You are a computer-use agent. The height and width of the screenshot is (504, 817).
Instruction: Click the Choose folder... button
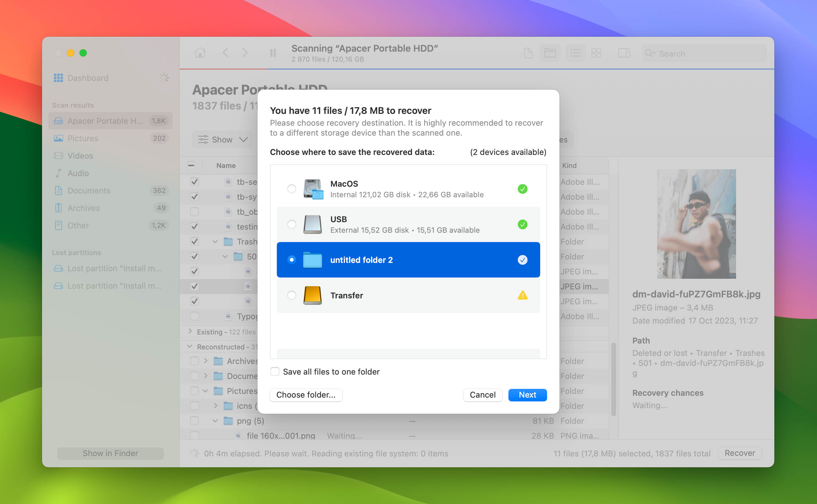(x=305, y=395)
